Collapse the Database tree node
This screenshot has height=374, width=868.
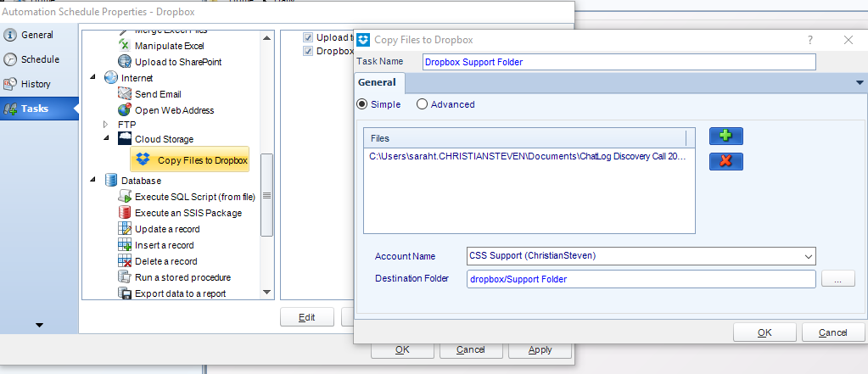pyautogui.click(x=92, y=180)
